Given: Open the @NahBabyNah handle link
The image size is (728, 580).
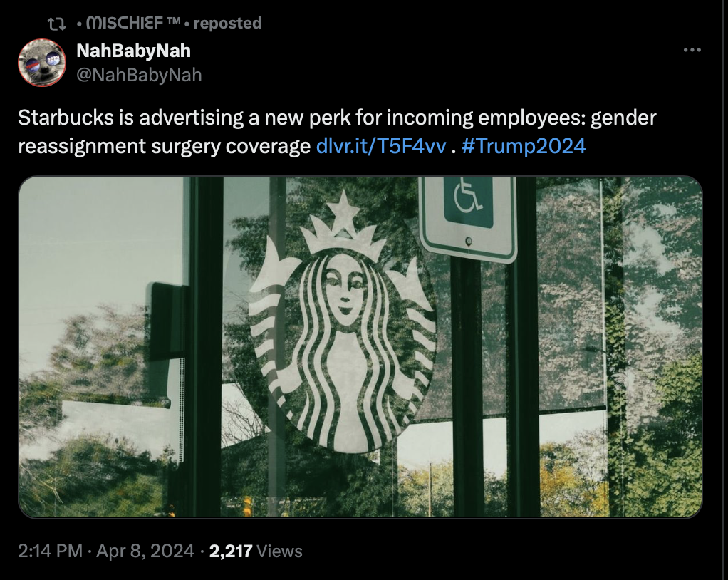Looking at the screenshot, I should 139,75.
